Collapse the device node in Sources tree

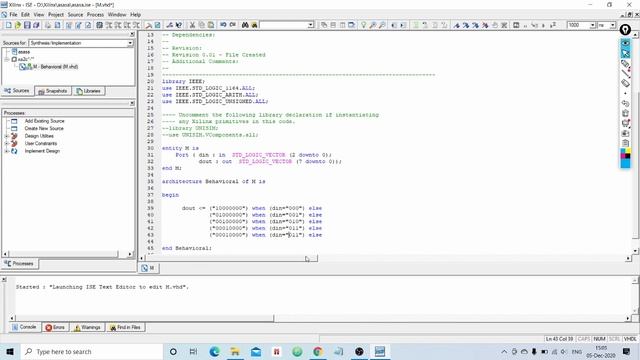point(7,59)
